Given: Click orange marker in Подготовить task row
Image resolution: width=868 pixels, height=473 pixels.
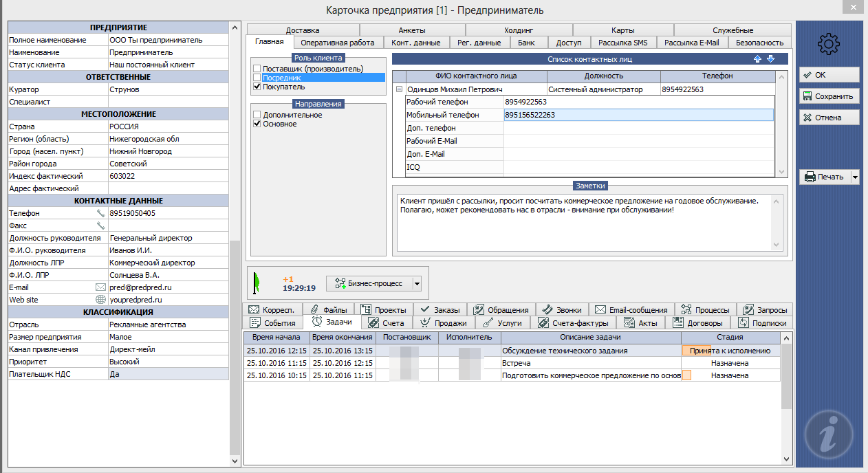Looking at the screenshot, I should click(x=686, y=375).
